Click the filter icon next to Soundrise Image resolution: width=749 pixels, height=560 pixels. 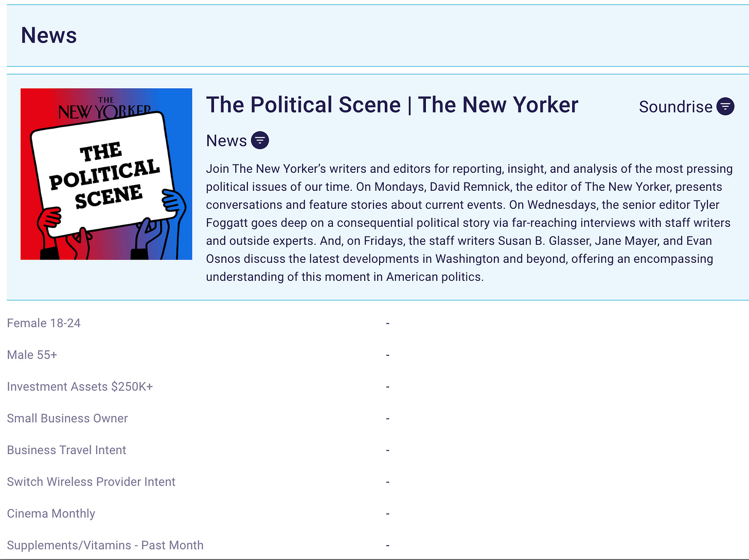tap(725, 106)
